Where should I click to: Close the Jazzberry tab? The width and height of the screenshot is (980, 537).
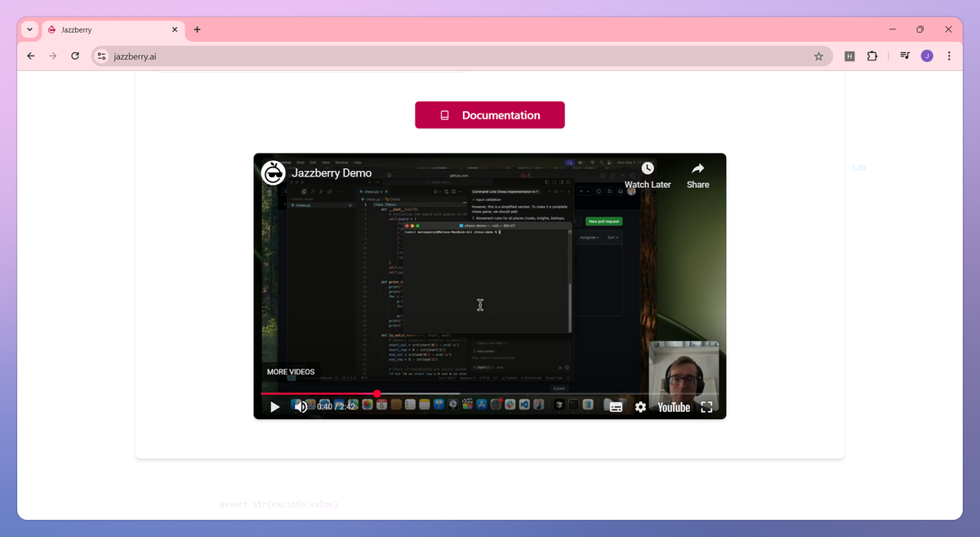click(175, 29)
